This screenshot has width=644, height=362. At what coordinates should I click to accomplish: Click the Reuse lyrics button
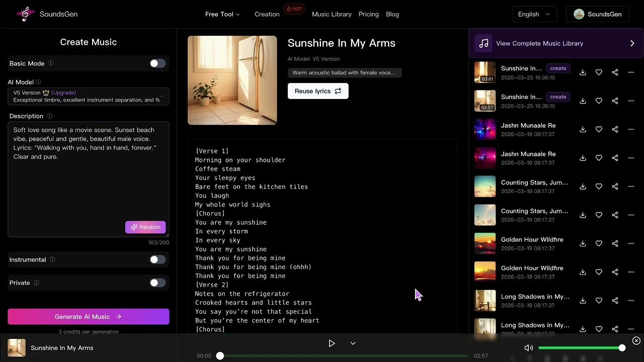pyautogui.click(x=318, y=91)
